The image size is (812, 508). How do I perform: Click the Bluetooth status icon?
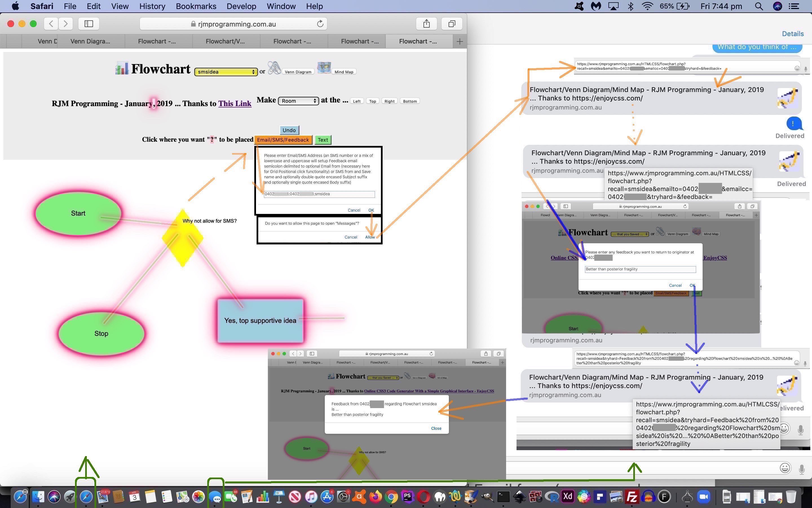point(631,6)
